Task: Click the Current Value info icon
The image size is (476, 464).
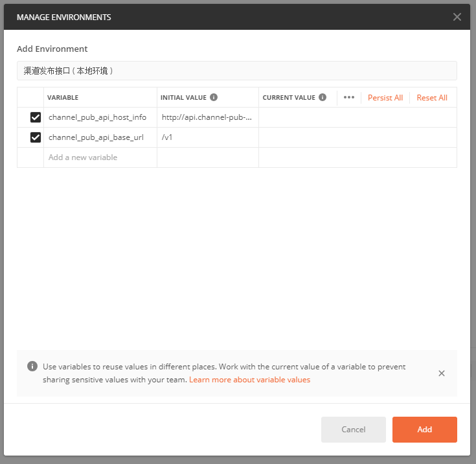Action: click(x=323, y=97)
